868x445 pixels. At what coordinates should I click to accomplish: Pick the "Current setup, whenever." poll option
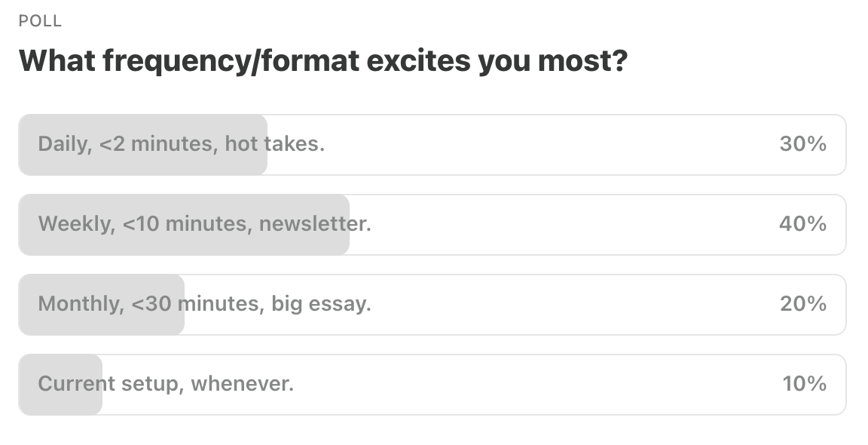(432, 385)
